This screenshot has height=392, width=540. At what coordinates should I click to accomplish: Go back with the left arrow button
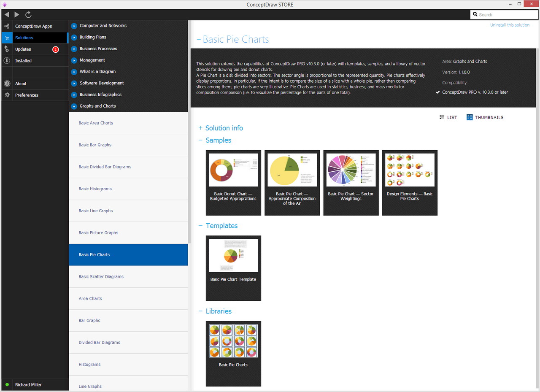pyautogui.click(x=7, y=15)
